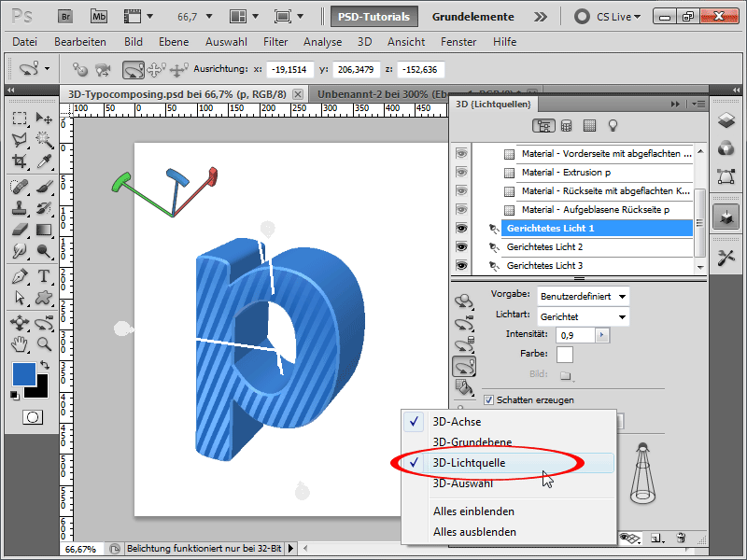
Task: Toggle 3D-Lichtquelle in popup menu
Action: pyautogui.click(x=510, y=462)
